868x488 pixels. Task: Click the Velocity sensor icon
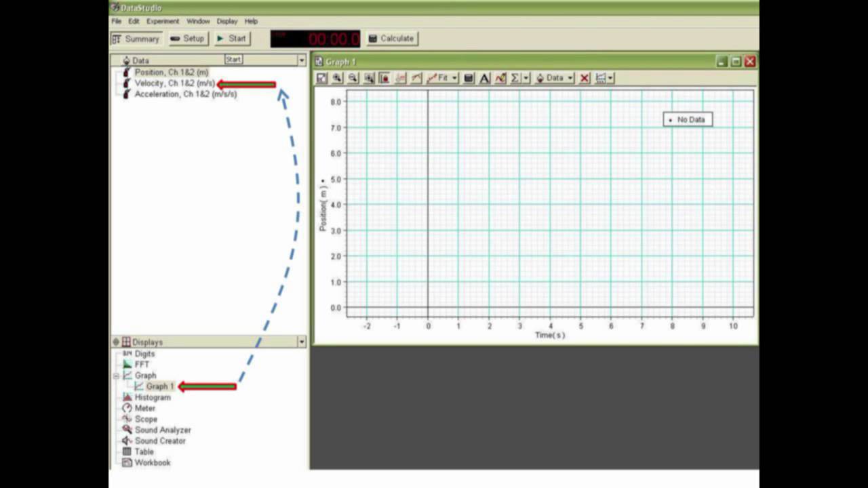coord(126,83)
